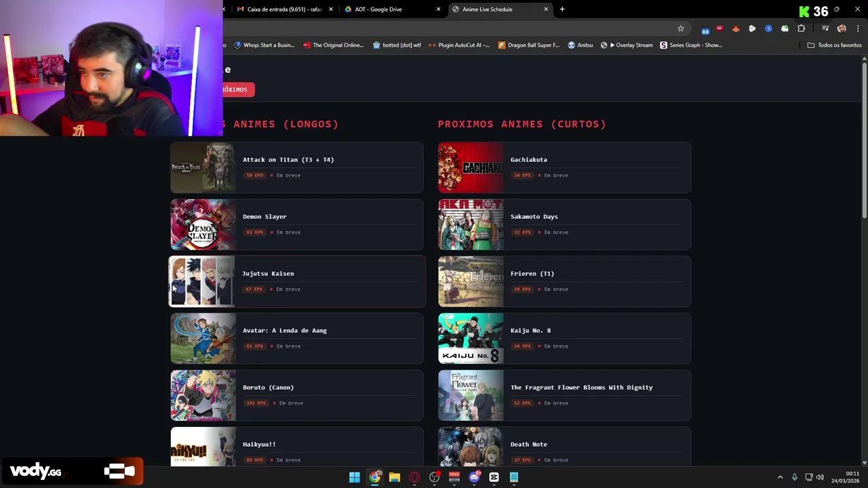Click the red PRÓXIMOS button
This screenshot has height=488, width=868.
[x=238, y=89]
